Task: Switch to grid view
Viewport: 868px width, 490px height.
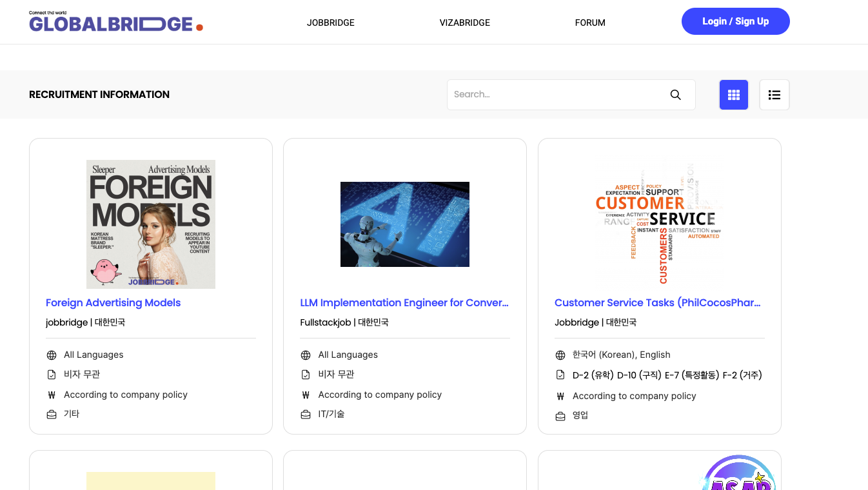Action: [734, 95]
